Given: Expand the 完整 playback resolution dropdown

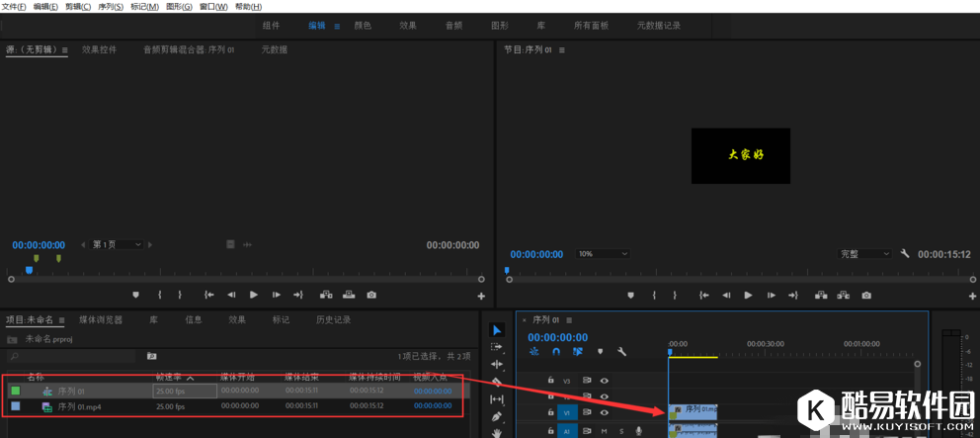Looking at the screenshot, I should (863, 254).
